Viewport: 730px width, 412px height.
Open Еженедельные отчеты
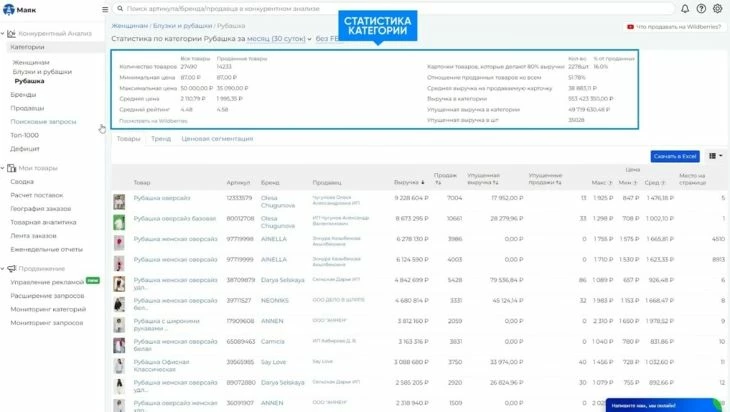[47, 249]
